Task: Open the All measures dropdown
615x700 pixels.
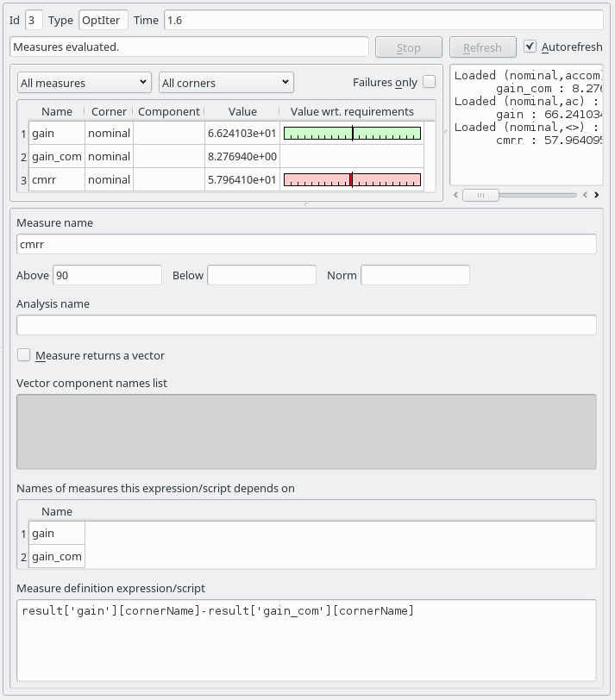Action: [x=85, y=83]
